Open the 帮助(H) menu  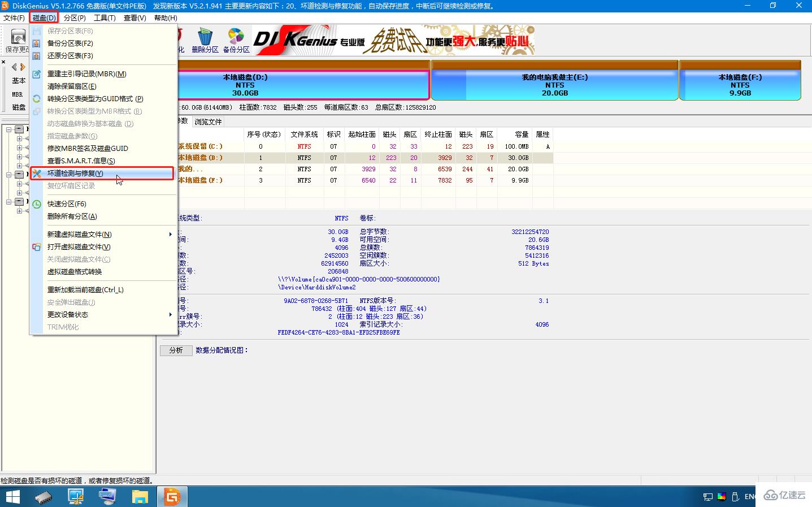click(166, 18)
